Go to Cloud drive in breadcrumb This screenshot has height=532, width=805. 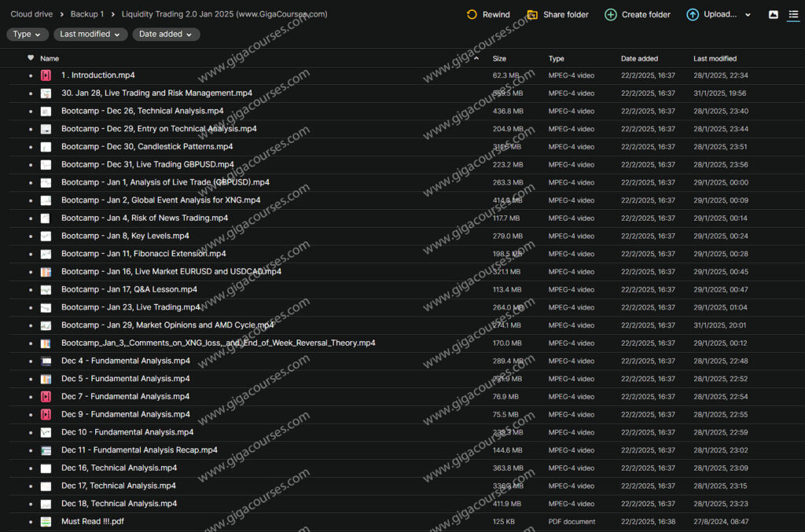pyautogui.click(x=31, y=14)
